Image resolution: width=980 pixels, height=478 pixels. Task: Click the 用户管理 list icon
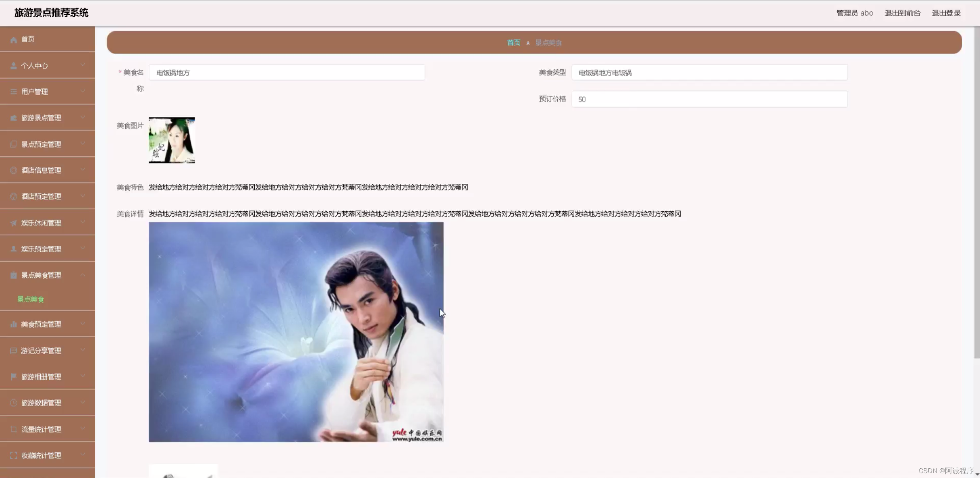tap(13, 91)
